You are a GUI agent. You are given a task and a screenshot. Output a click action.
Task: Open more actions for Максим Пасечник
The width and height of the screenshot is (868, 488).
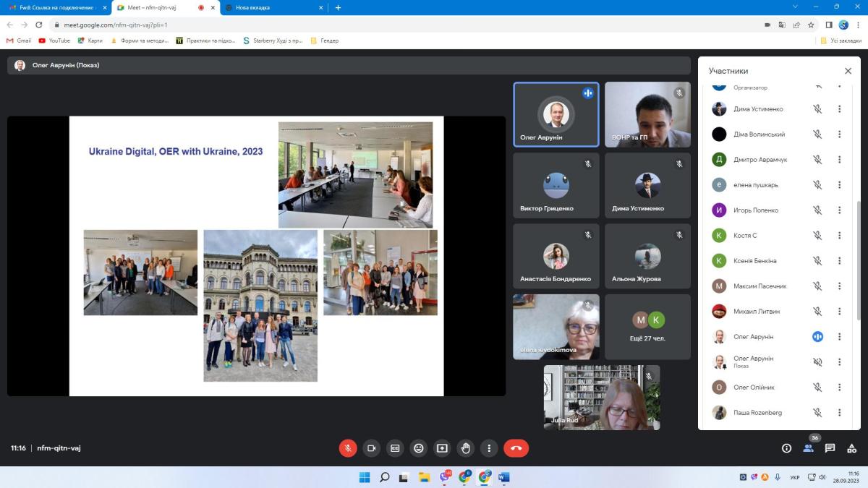(x=839, y=286)
